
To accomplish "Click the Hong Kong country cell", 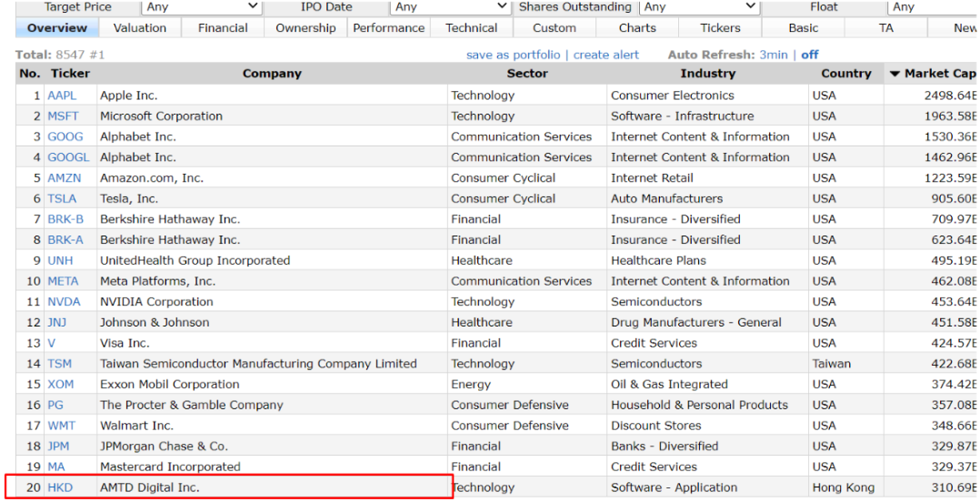I will click(846, 487).
